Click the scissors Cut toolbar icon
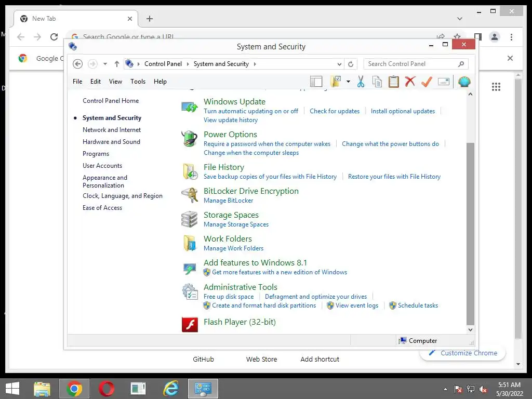The width and height of the screenshot is (532, 399). (x=361, y=82)
